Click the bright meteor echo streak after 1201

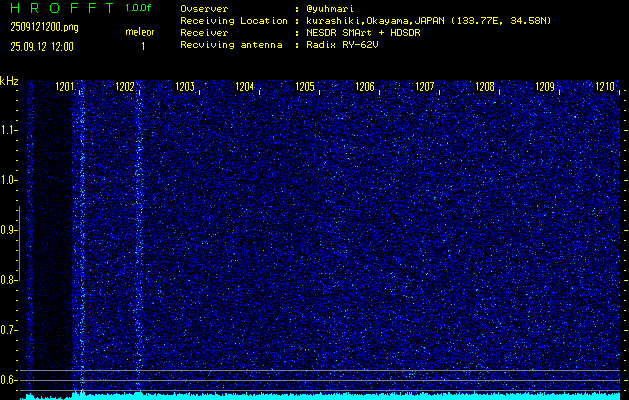[82, 237]
